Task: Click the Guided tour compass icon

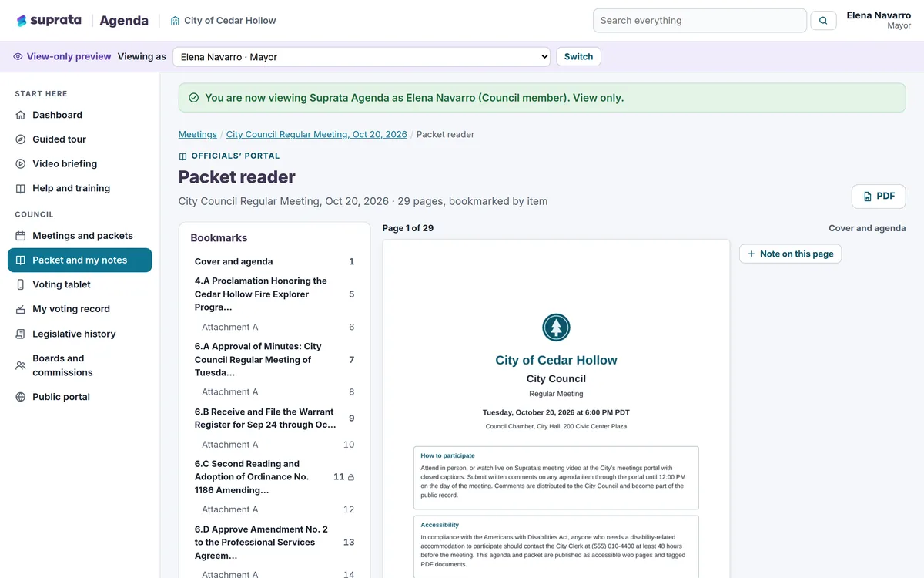Action: (x=21, y=139)
